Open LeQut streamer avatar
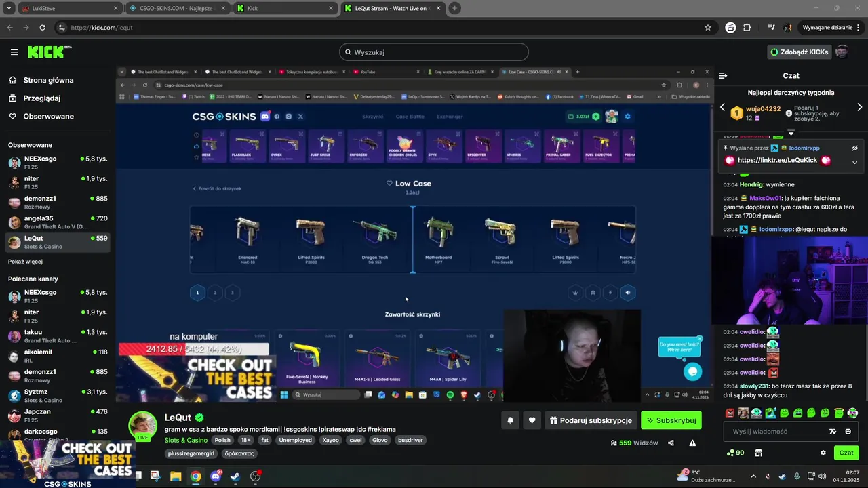The height and width of the screenshot is (488, 868). point(143,426)
